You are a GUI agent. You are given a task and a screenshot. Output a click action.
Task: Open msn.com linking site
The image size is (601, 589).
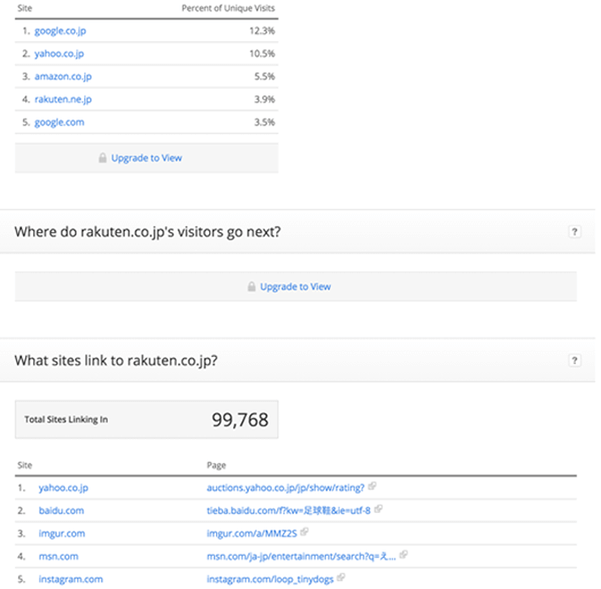pos(58,556)
